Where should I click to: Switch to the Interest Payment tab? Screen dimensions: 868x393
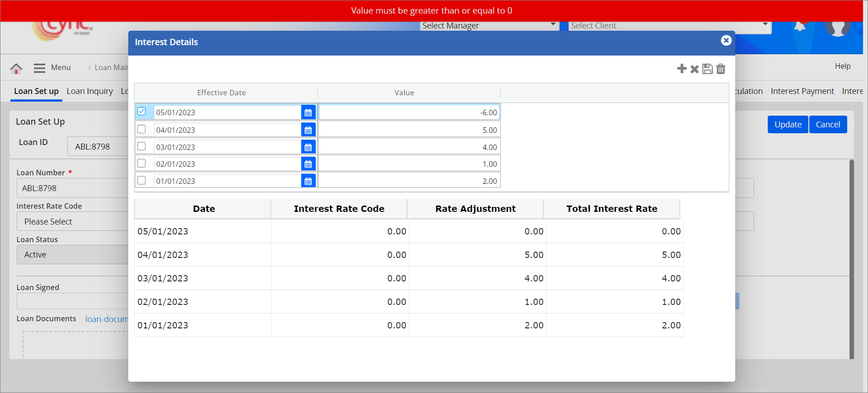click(802, 91)
